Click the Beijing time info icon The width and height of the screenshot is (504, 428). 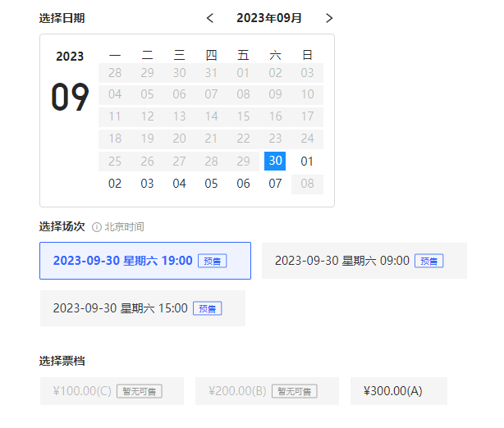click(x=96, y=226)
